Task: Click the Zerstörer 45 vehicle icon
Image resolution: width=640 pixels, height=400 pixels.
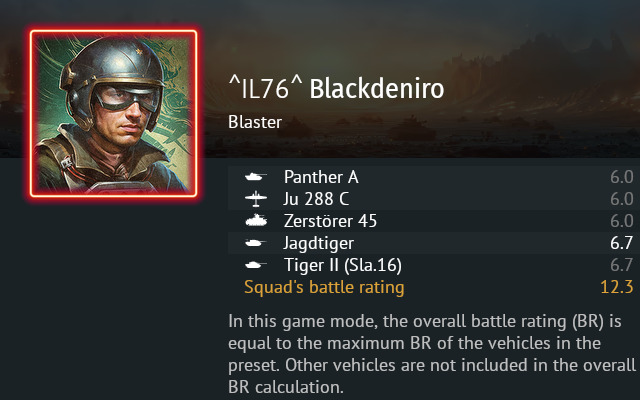Action: [x=255, y=221]
